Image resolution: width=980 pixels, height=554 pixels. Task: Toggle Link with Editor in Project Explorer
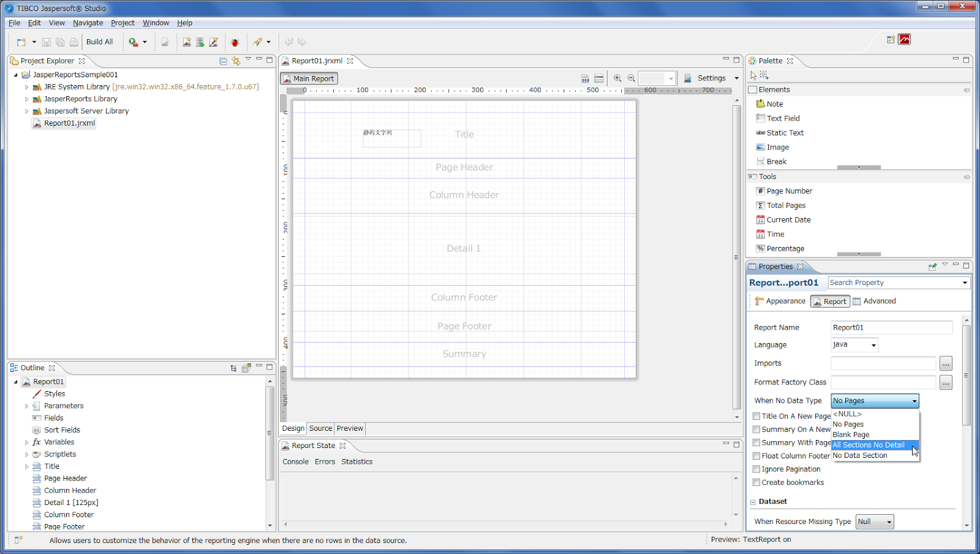click(x=236, y=61)
